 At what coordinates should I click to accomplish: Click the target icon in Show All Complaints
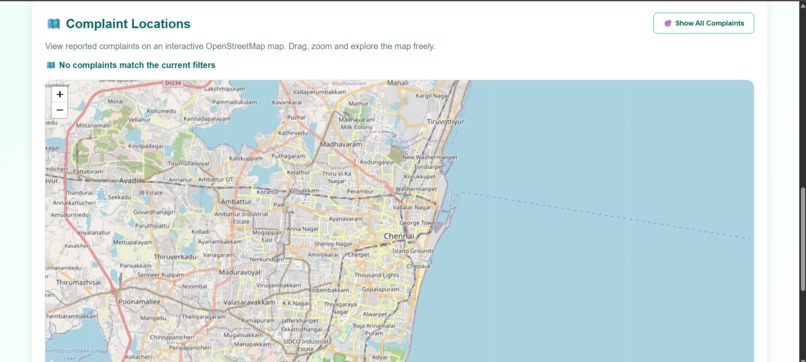point(667,23)
